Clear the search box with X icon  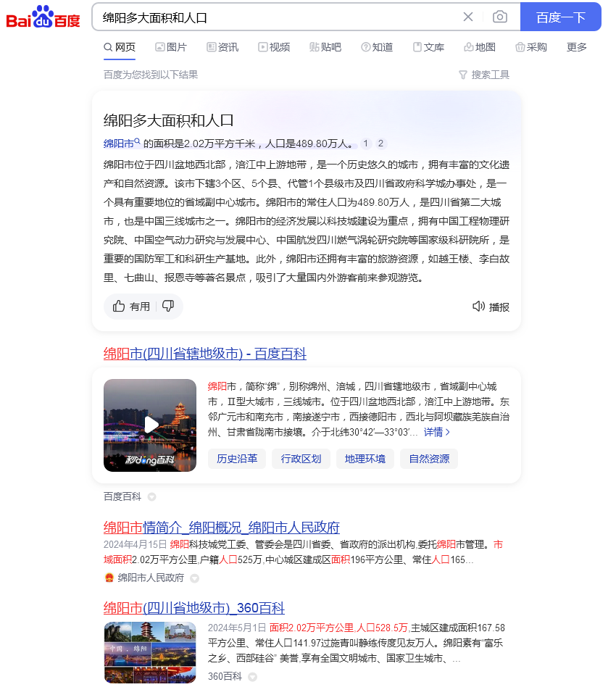(467, 17)
